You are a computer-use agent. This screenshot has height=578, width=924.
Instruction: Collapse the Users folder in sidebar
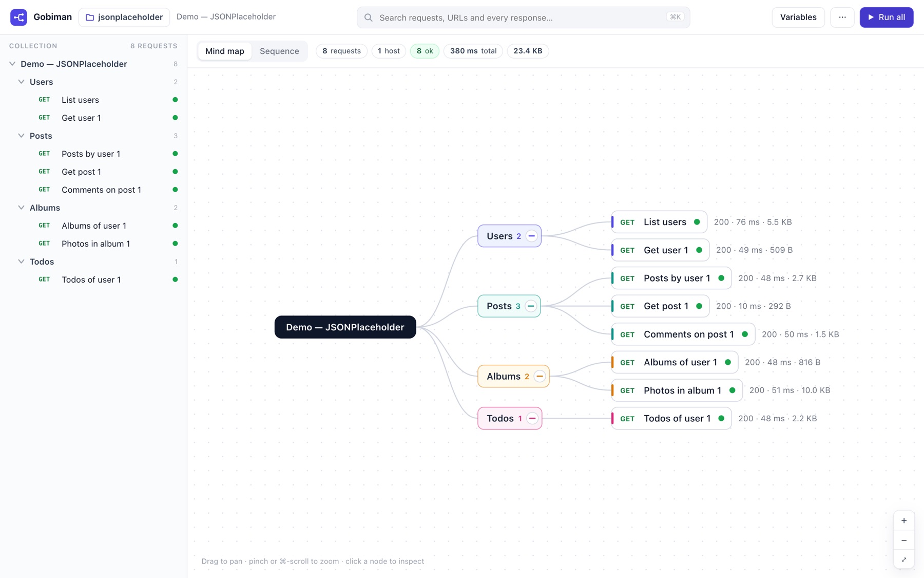coord(21,82)
